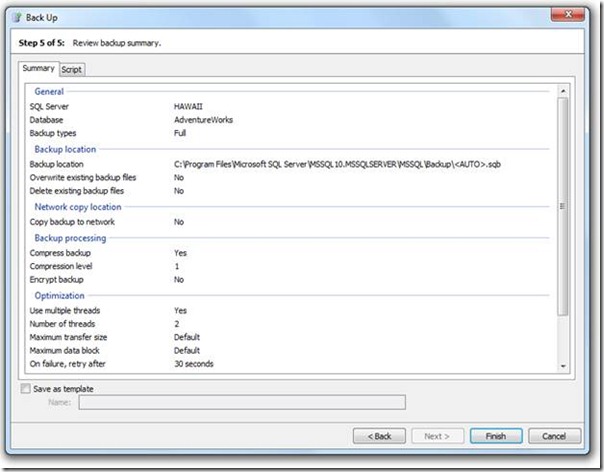Click the Back Up window title icon
This screenshot has width=604, height=472.
(13, 18)
